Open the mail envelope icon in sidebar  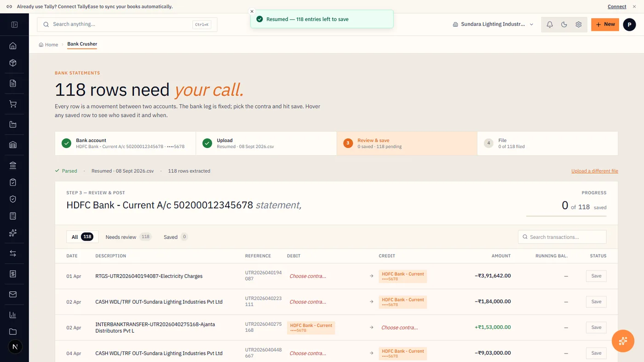coord(13,294)
